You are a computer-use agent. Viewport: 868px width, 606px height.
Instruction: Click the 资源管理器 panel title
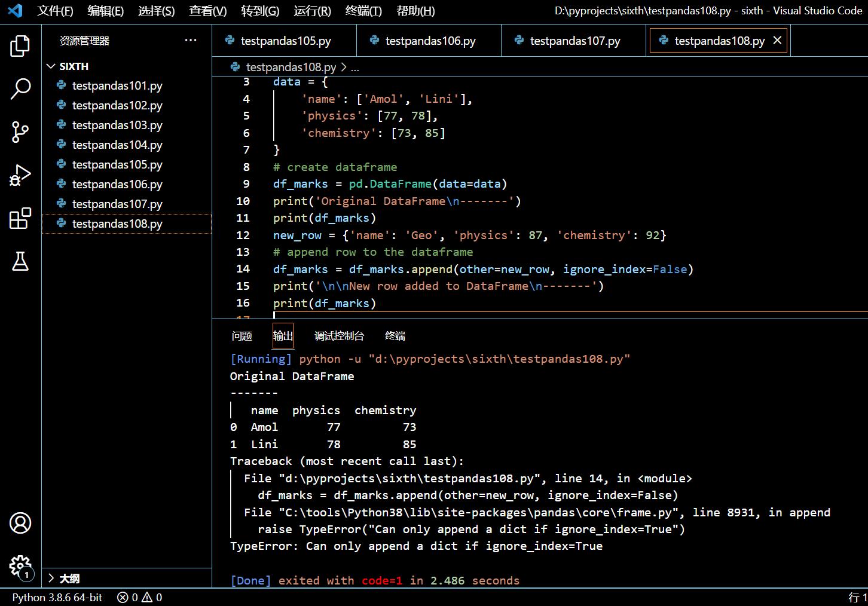click(84, 41)
